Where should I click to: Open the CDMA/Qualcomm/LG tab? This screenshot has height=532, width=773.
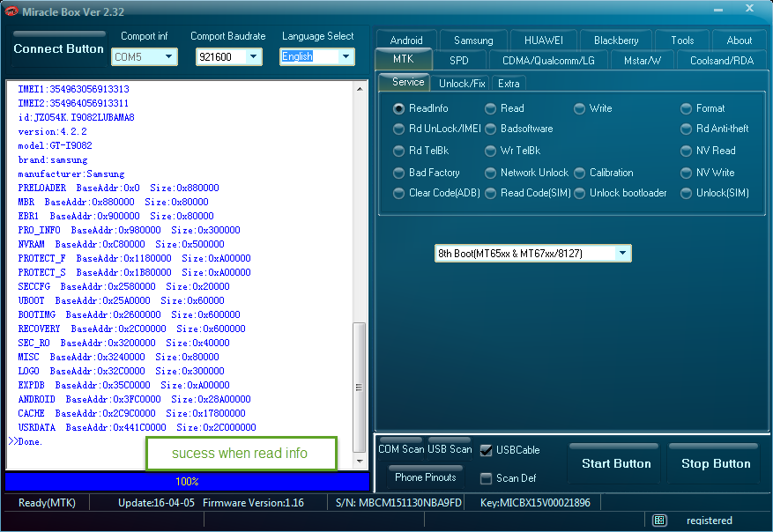click(x=548, y=60)
